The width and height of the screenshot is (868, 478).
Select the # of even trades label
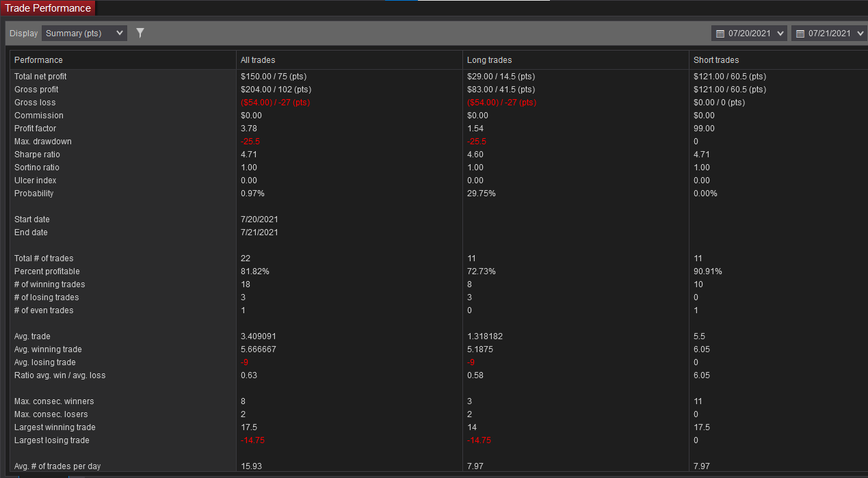(x=44, y=310)
